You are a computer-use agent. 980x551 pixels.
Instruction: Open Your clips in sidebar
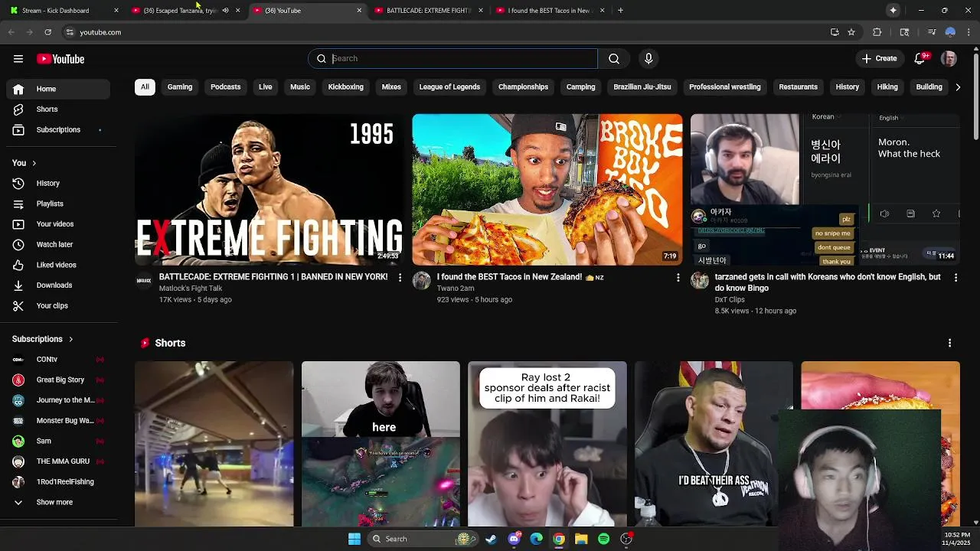coord(58,306)
